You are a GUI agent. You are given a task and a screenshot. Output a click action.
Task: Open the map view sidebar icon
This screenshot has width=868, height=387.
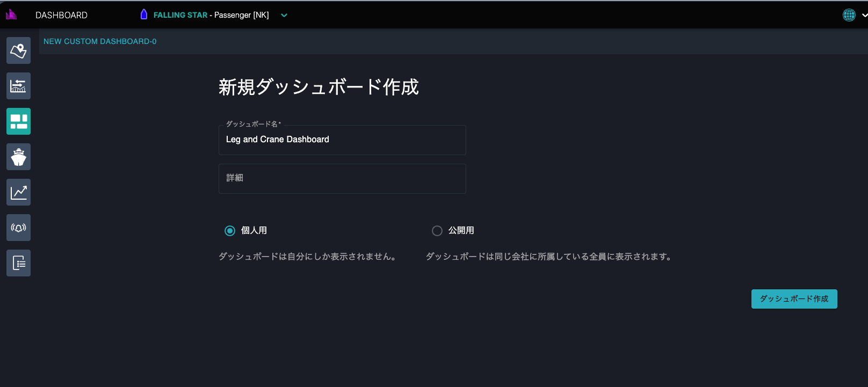point(18,50)
